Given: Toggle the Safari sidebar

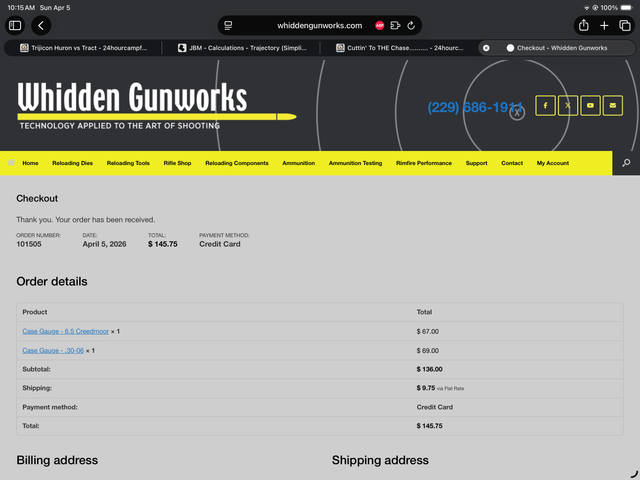Looking at the screenshot, I should tap(15, 25).
